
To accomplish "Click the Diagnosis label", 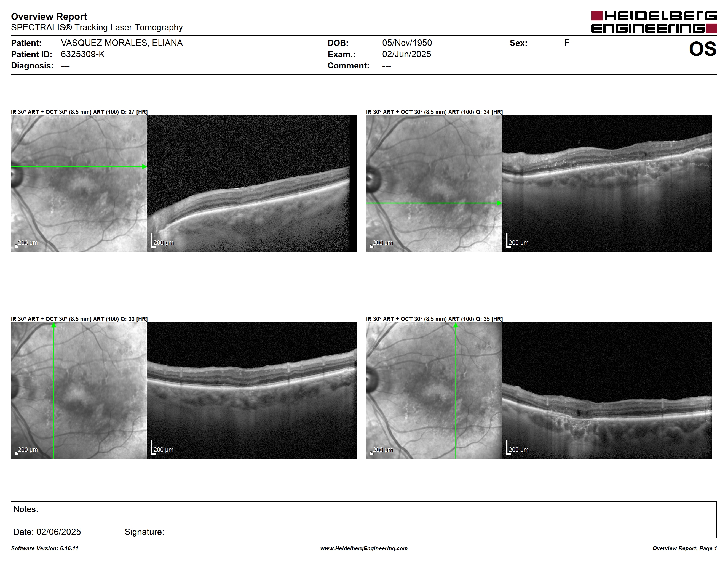I will [x=32, y=65].
